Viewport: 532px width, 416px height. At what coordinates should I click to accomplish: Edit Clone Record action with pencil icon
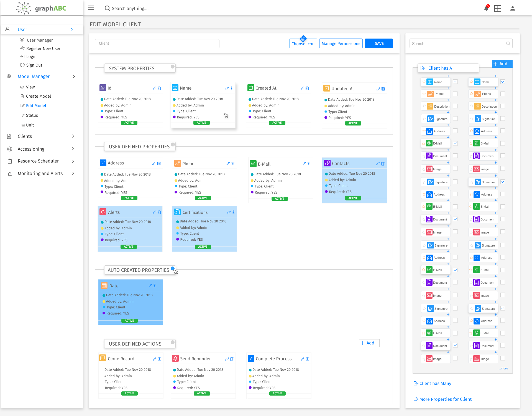155,359
